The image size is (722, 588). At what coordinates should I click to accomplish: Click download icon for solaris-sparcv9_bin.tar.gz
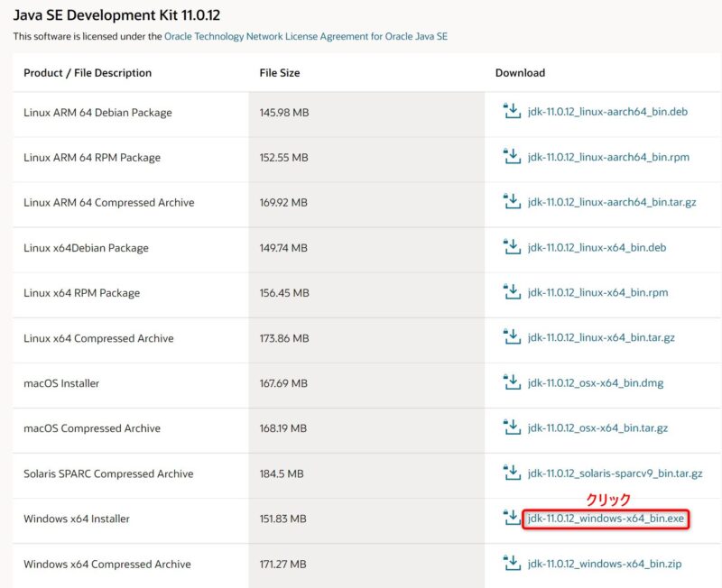point(512,473)
